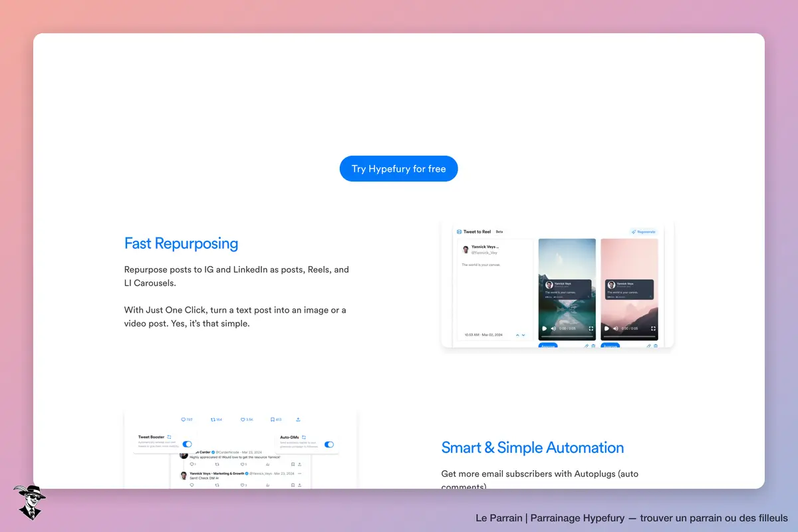
Task: Click the "Get more email subscribers with Autoplugs" text
Action: [x=540, y=480]
